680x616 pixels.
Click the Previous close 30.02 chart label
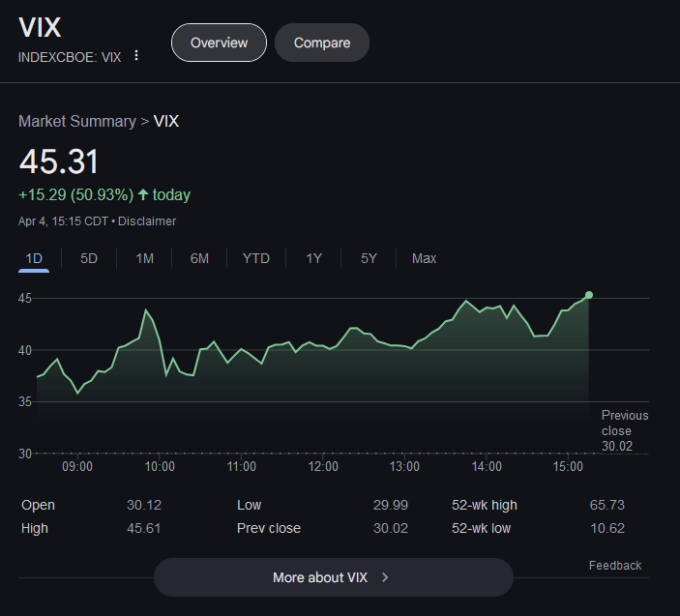(x=625, y=431)
